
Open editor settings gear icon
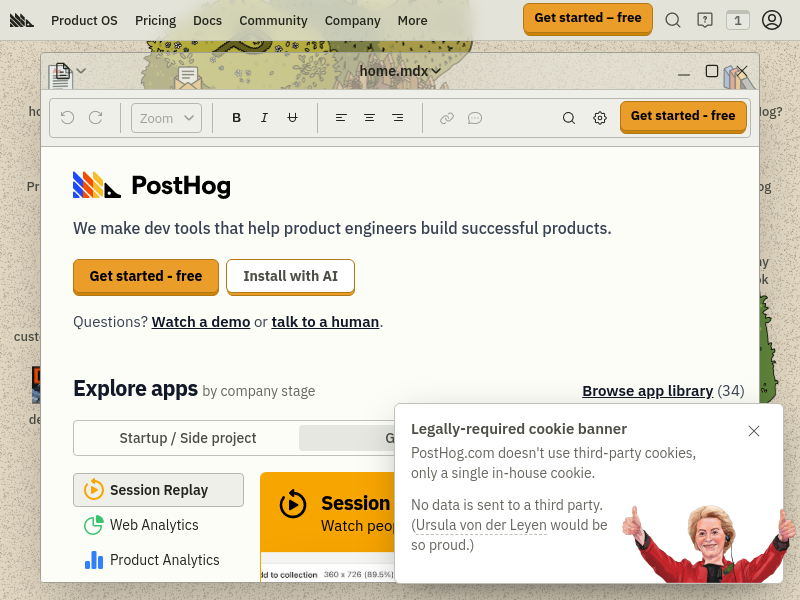[600, 118]
